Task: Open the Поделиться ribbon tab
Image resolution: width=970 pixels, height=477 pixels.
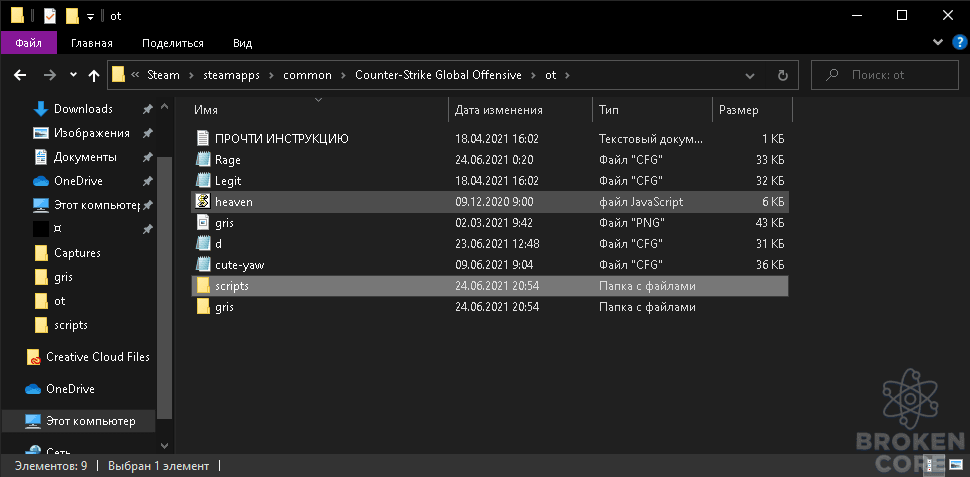Action: [x=173, y=43]
